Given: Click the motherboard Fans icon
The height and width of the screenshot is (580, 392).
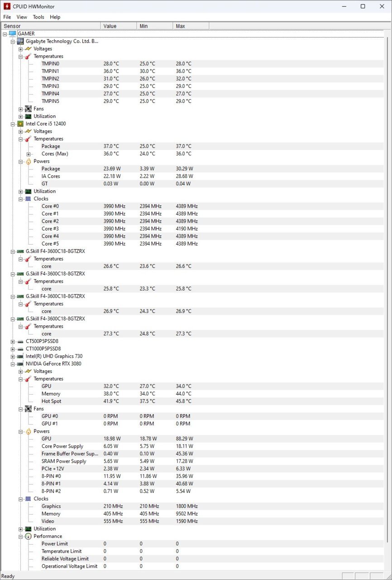Looking at the screenshot, I should pyautogui.click(x=28, y=109).
